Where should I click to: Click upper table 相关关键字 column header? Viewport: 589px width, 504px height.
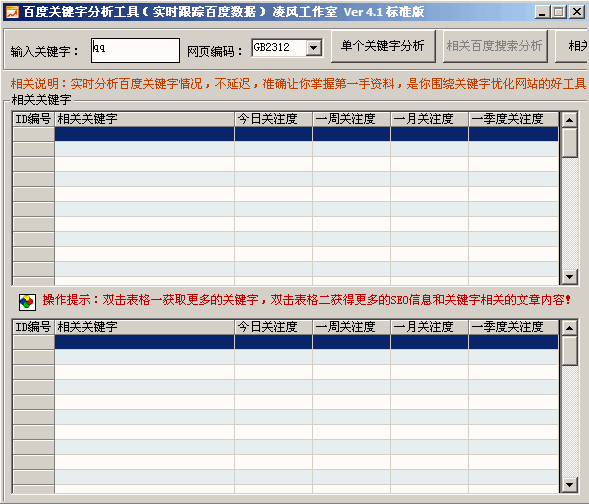click(x=145, y=119)
